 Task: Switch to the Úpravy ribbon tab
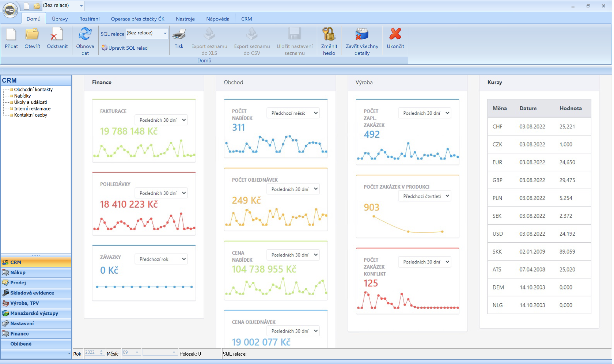(x=60, y=19)
